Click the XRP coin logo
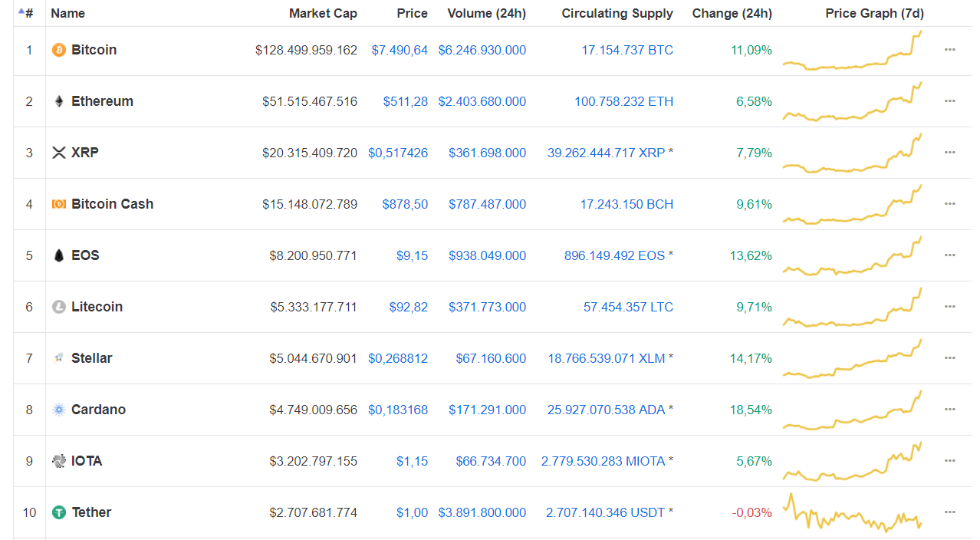The width and height of the screenshot is (980, 540). point(58,152)
